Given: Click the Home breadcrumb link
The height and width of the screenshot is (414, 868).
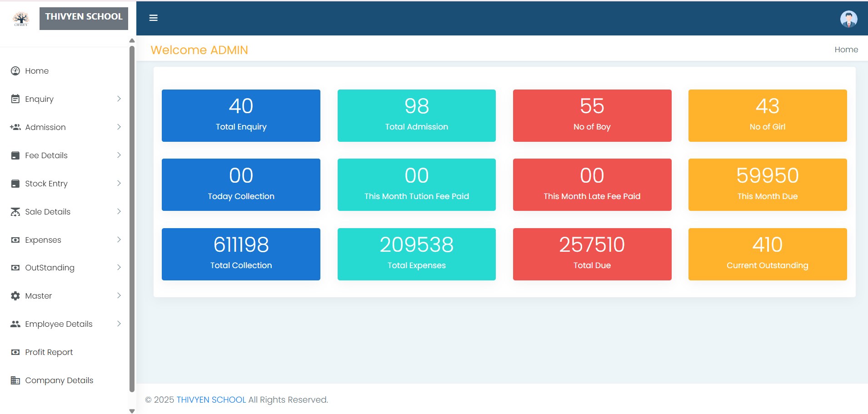Looking at the screenshot, I should (x=846, y=50).
